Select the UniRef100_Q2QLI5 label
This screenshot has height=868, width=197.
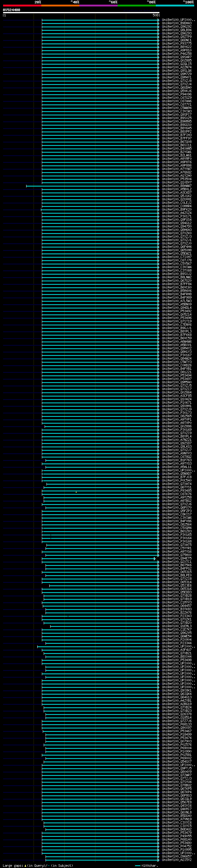[177, 64]
